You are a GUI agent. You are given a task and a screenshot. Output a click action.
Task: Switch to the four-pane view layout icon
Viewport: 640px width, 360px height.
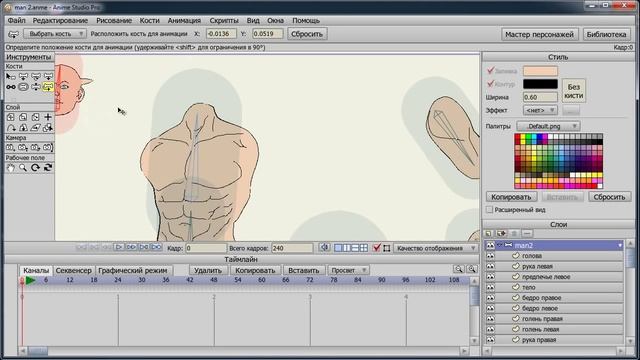click(364, 248)
